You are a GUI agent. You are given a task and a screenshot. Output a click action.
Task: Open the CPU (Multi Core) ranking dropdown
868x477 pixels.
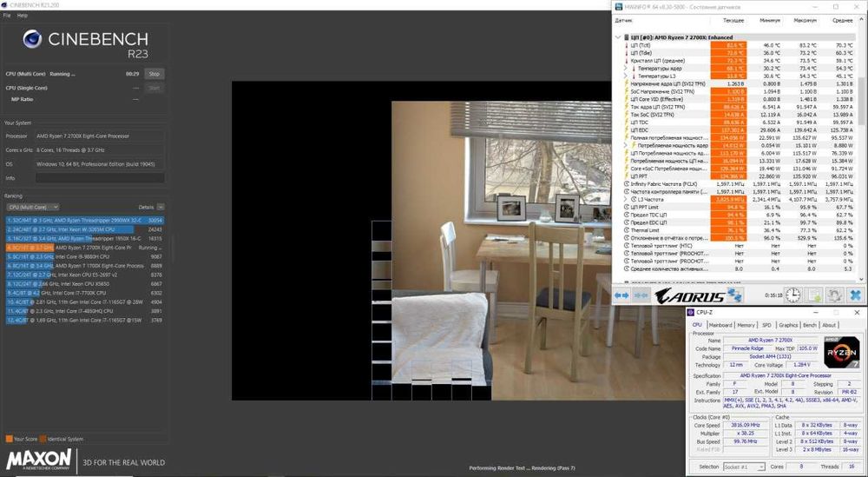[33, 207]
